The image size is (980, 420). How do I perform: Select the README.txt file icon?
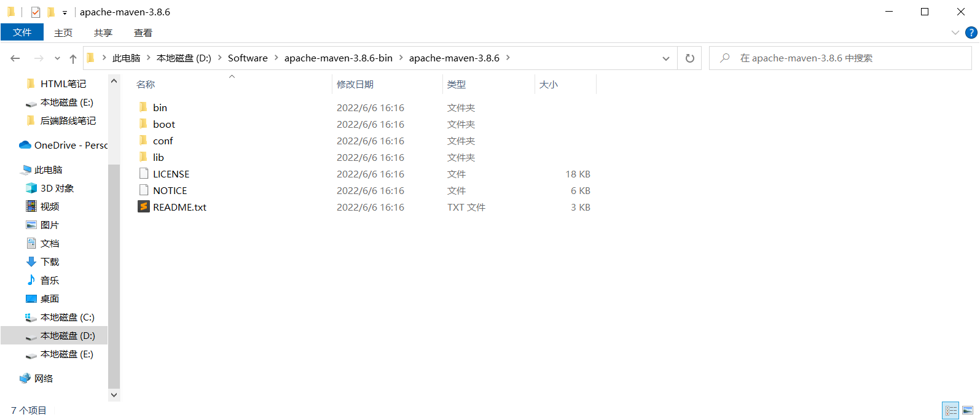tap(144, 207)
